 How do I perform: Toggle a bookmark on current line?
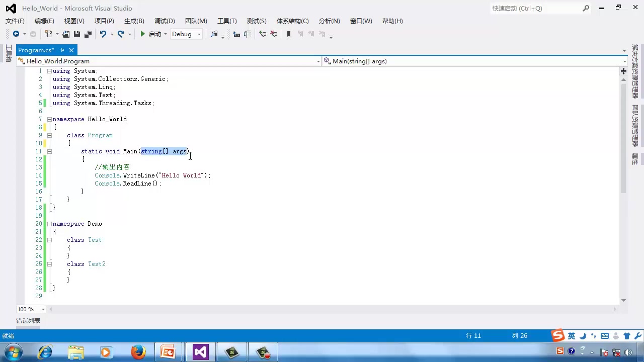tap(289, 34)
